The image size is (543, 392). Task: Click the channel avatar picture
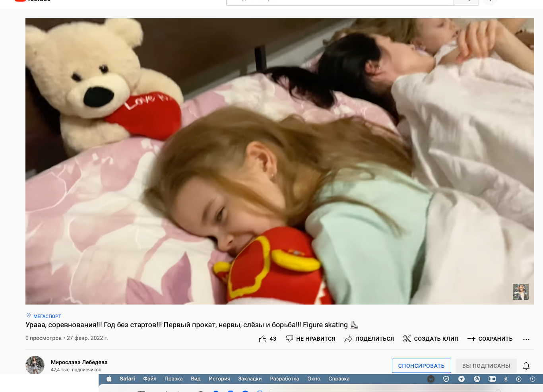pos(35,365)
